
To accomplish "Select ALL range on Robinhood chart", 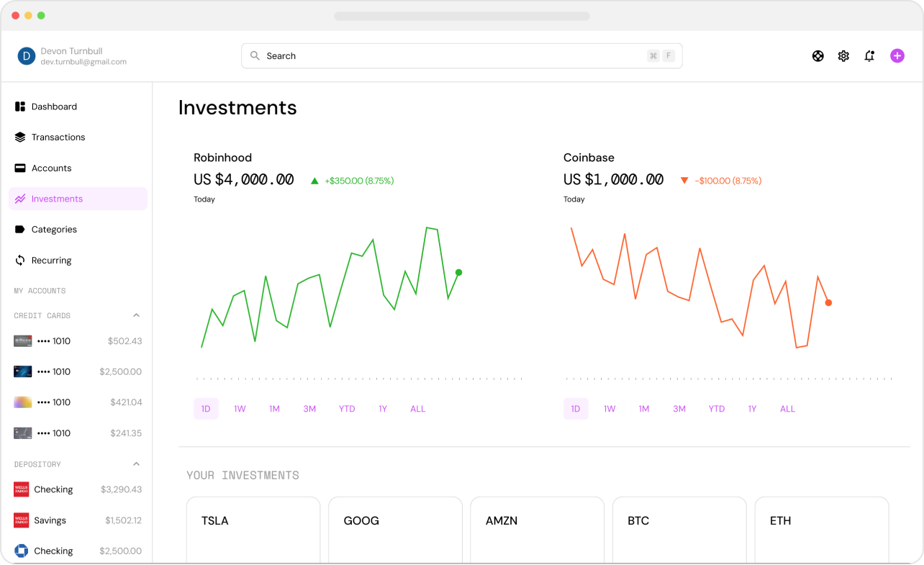I will 418,409.
